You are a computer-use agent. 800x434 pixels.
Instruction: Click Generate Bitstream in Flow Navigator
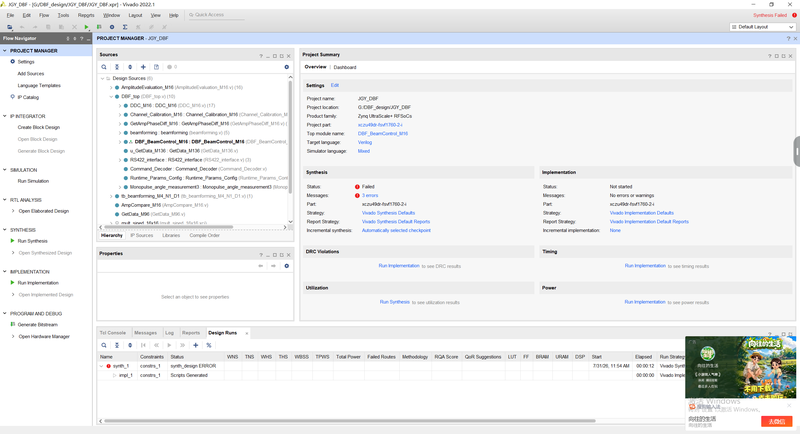[x=38, y=325]
